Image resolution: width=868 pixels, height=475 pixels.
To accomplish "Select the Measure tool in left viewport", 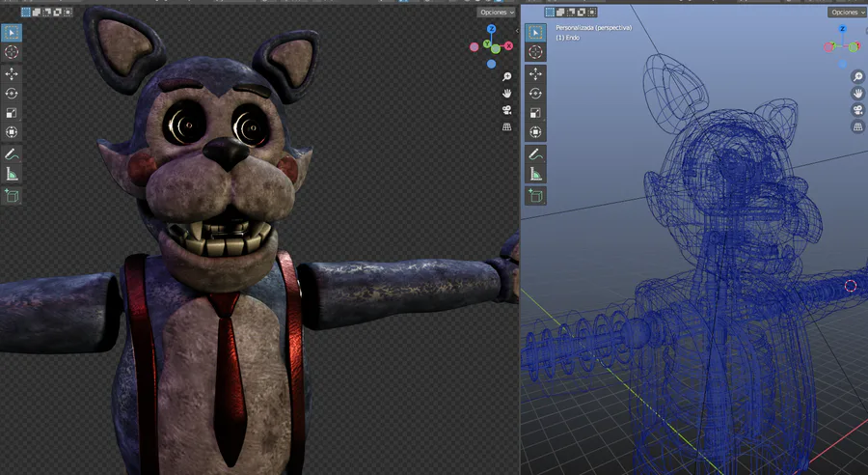I will (x=12, y=174).
